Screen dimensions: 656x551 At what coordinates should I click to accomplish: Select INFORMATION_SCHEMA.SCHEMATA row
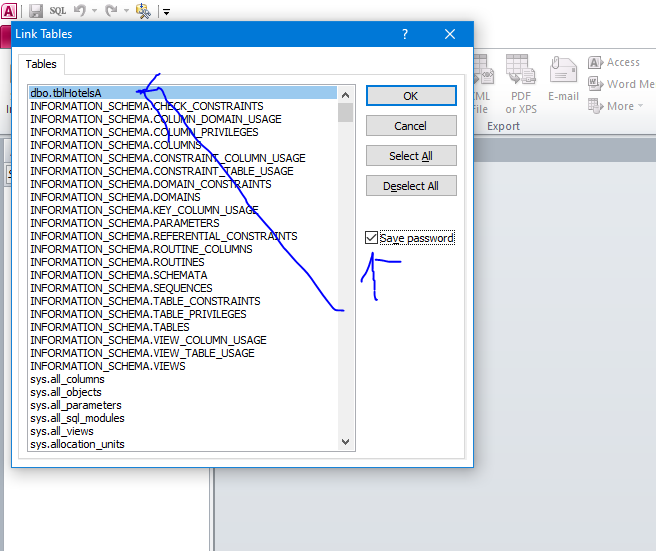[183, 275]
